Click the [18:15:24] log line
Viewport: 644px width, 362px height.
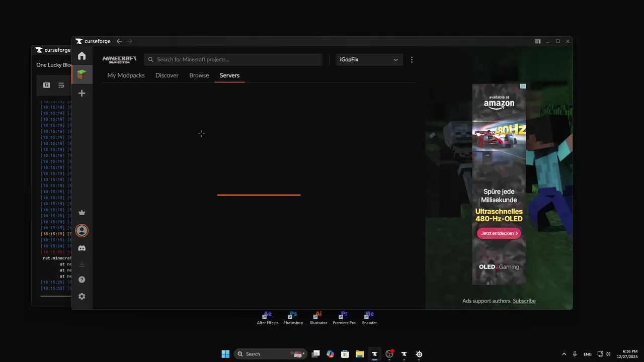(56, 246)
